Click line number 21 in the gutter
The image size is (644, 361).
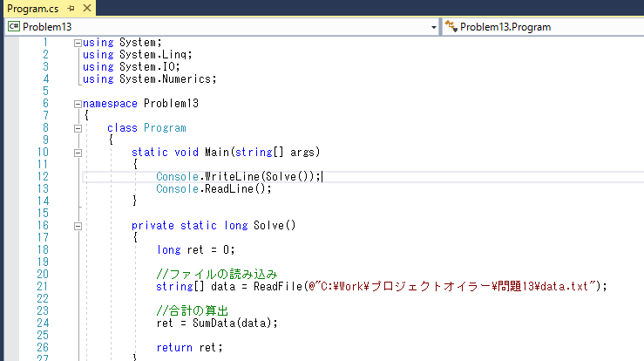(x=43, y=286)
